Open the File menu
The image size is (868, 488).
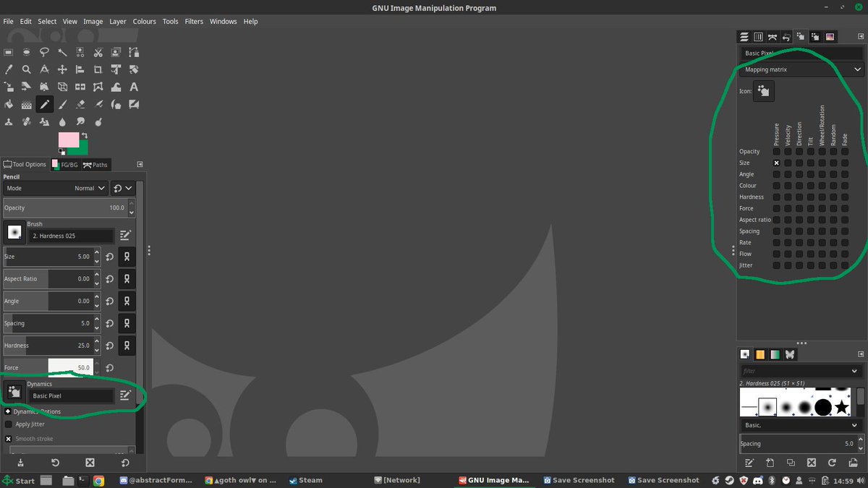point(9,22)
